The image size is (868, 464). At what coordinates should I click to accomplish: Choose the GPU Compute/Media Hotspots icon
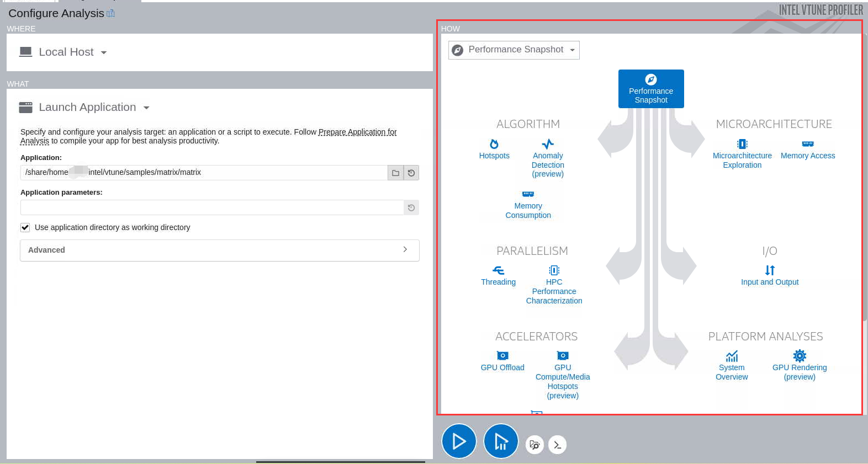563,356
